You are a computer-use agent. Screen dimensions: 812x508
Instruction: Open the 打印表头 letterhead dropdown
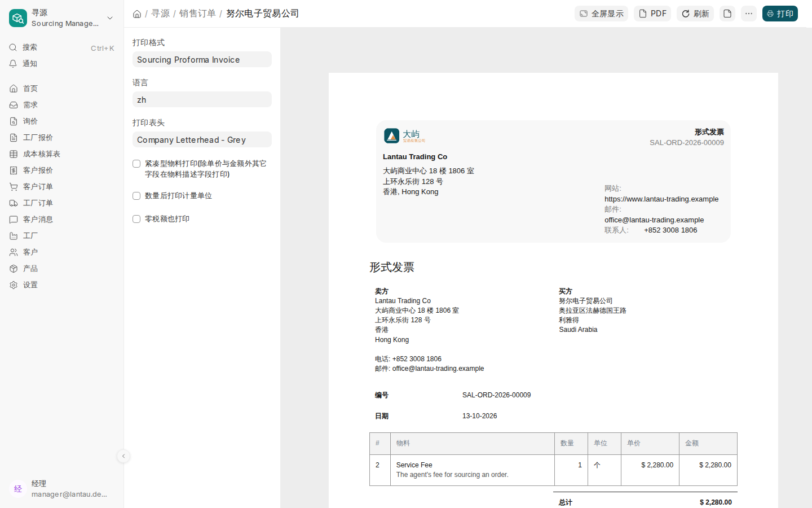202,139
